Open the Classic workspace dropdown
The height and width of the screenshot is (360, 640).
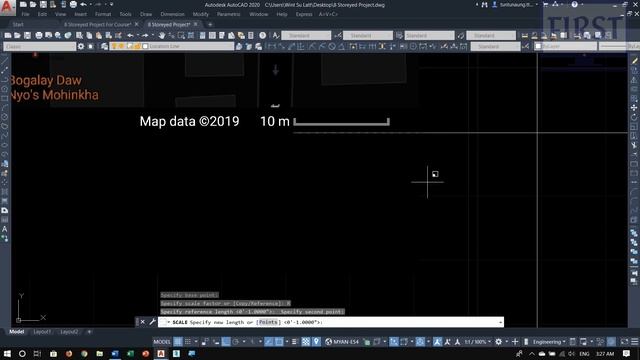(39, 47)
